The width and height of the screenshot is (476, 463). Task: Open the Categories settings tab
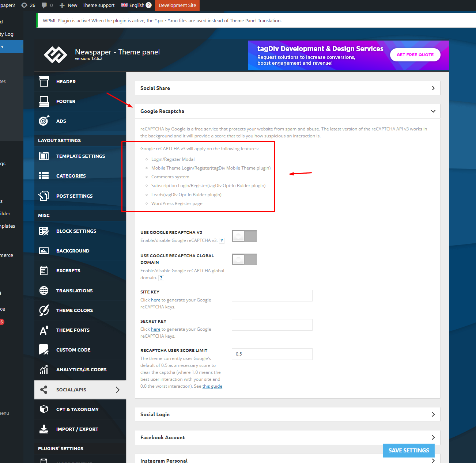click(80, 176)
